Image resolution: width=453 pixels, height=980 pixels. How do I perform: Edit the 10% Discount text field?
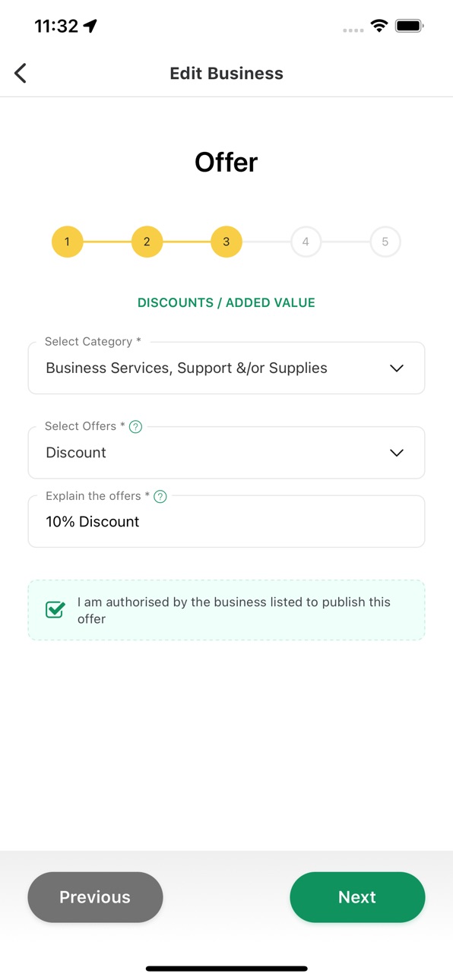pyautogui.click(x=226, y=521)
